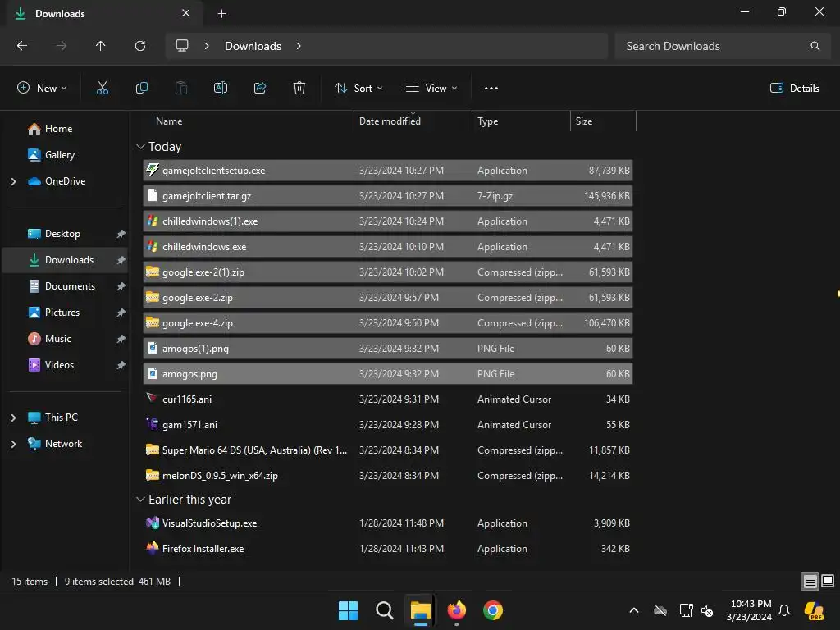Open Documents quick access folder
The width and height of the screenshot is (840, 630).
coord(70,286)
